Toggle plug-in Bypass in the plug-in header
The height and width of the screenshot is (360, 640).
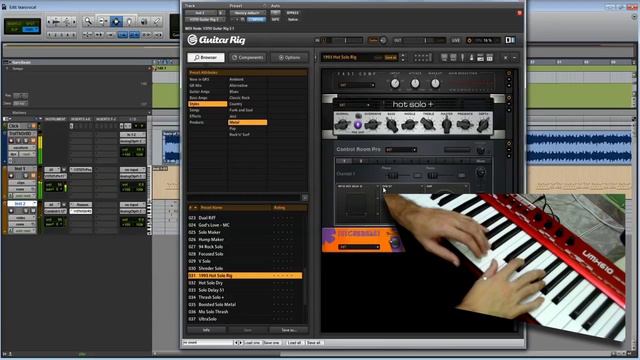pos(293,13)
